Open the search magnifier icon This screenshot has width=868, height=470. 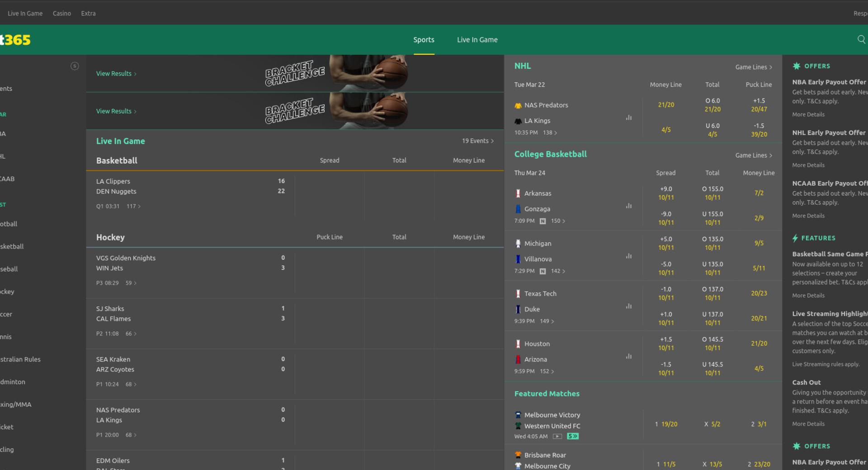(861, 39)
